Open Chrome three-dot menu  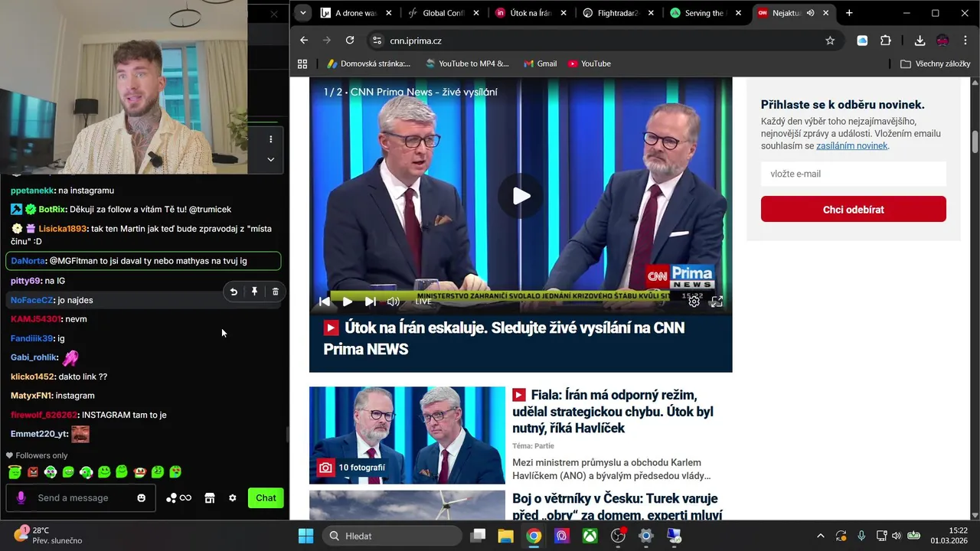[965, 41]
